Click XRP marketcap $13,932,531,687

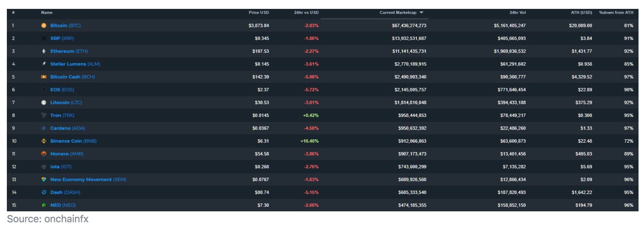click(x=409, y=38)
